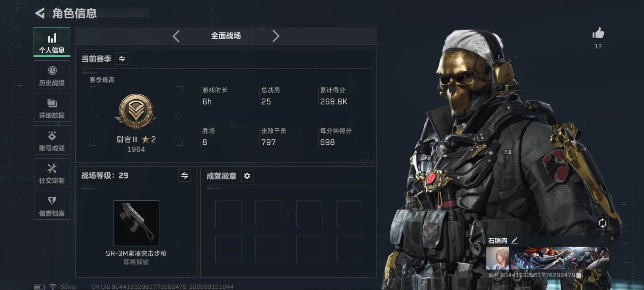Click the SR-3M rifle unlock thumbnail
Image resolution: width=644 pixels, height=290 pixels.
pyautogui.click(x=136, y=223)
